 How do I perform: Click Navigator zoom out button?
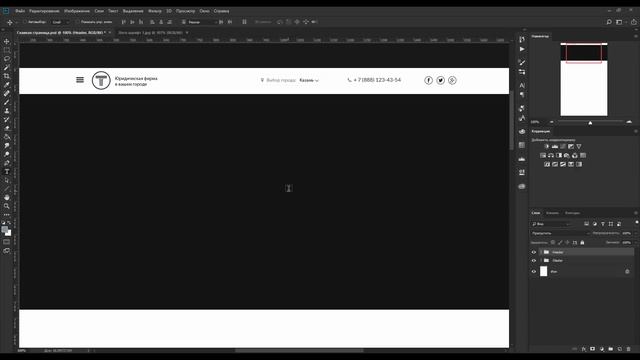(x=552, y=122)
